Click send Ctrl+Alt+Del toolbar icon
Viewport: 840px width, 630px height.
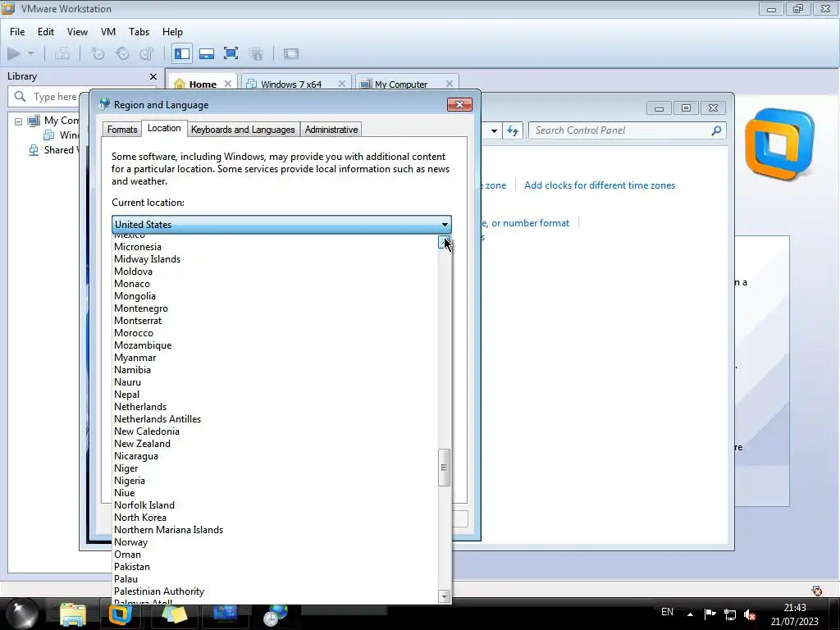click(62, 53)
